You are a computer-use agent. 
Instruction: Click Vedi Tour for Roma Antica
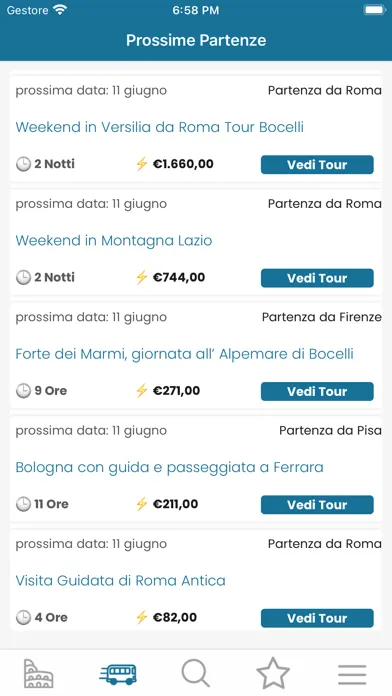click(x=317, y=618)
